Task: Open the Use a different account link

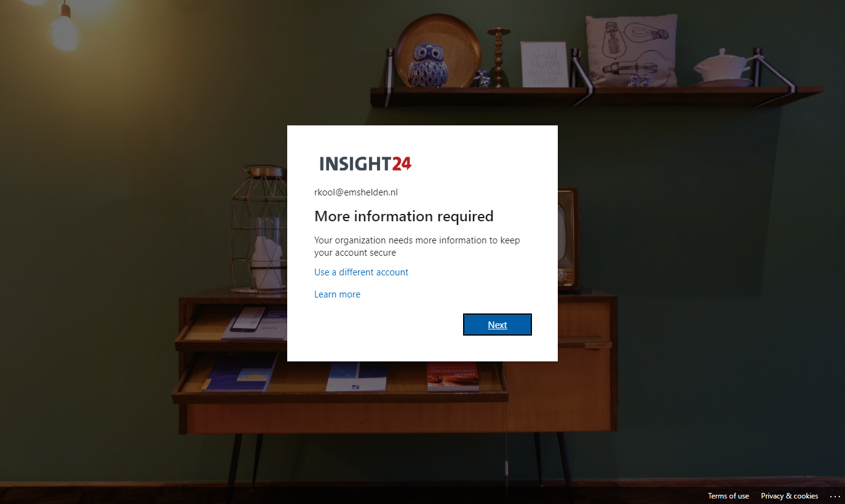Action: pyautogui.click(x=361, y=272)
